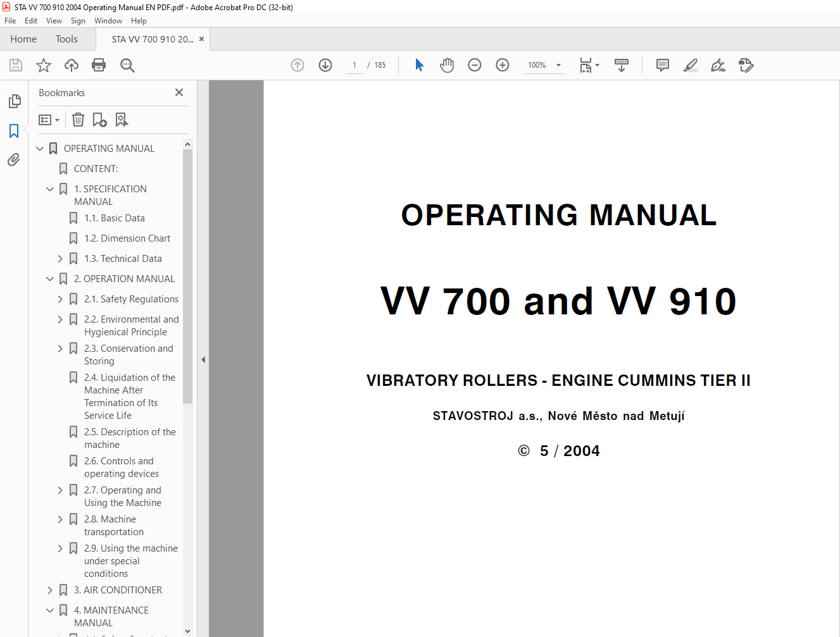This screenshot has width=840, height=637.
Task: Toggle Bookmarks panel sidebar icon
Action: pos(14,131)
